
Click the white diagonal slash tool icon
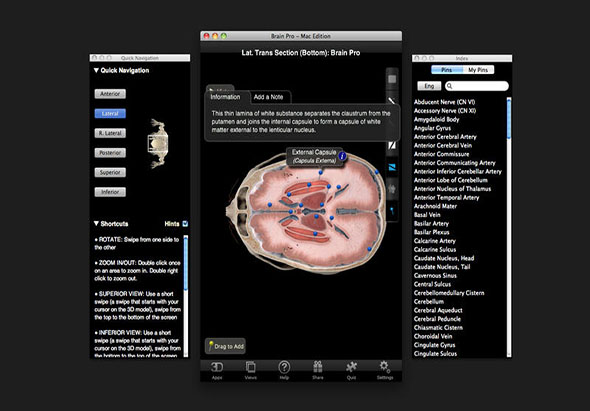[392, 145]
